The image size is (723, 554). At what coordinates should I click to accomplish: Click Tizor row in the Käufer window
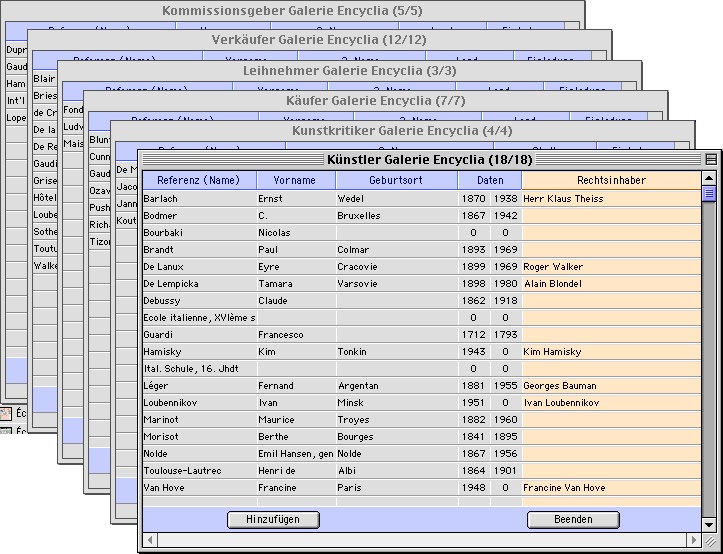click(x=100, y=242)
